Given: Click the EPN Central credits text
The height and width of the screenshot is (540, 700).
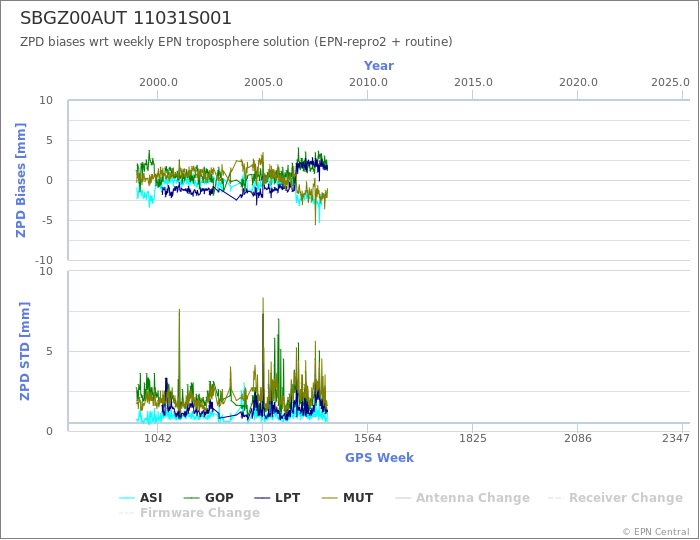Looking at the screenshot, I should [656, 532].
